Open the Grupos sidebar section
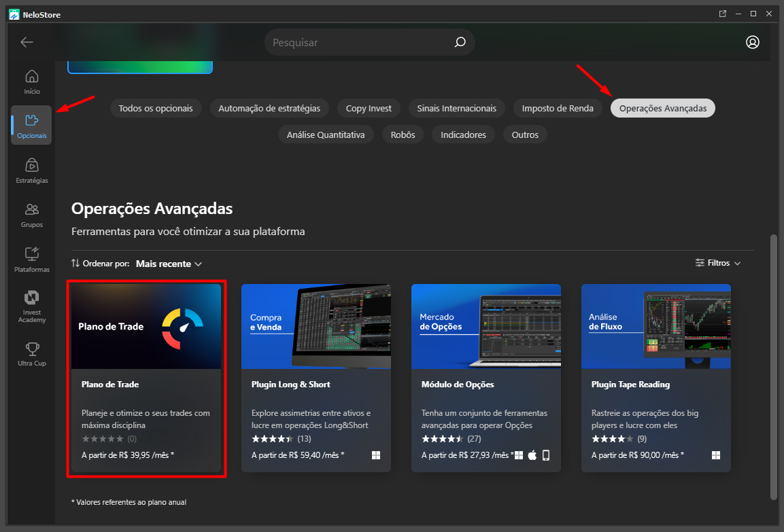This screenshot has width=784, height=532. coord(31,215)
